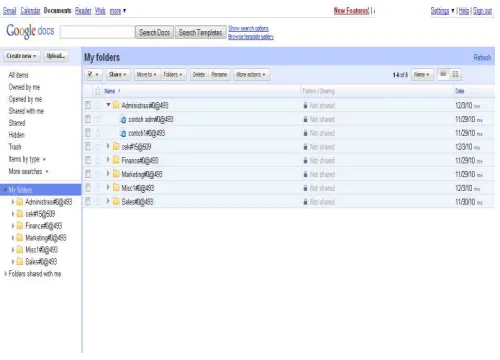Open Calendar in top bar

pyautogui.click(x=30, y=11)
